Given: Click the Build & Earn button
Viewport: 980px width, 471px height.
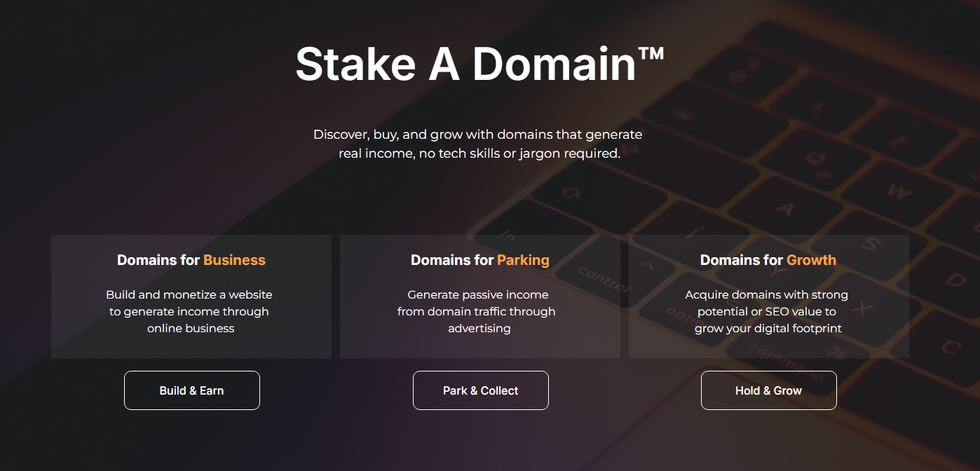Looking at the screenshot, I should [x=191, y=390].
